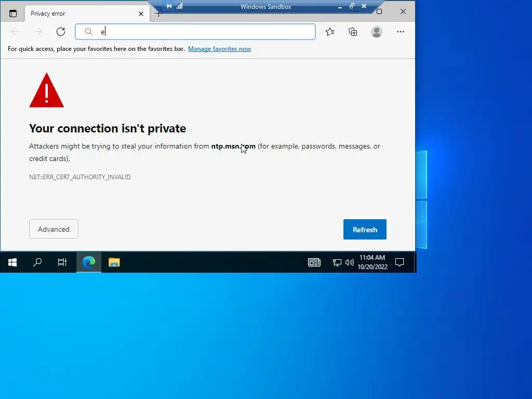This screenshot has height=399, width=532.
Task: Reload the page with refresh icon
Action: tap(61, 32)
